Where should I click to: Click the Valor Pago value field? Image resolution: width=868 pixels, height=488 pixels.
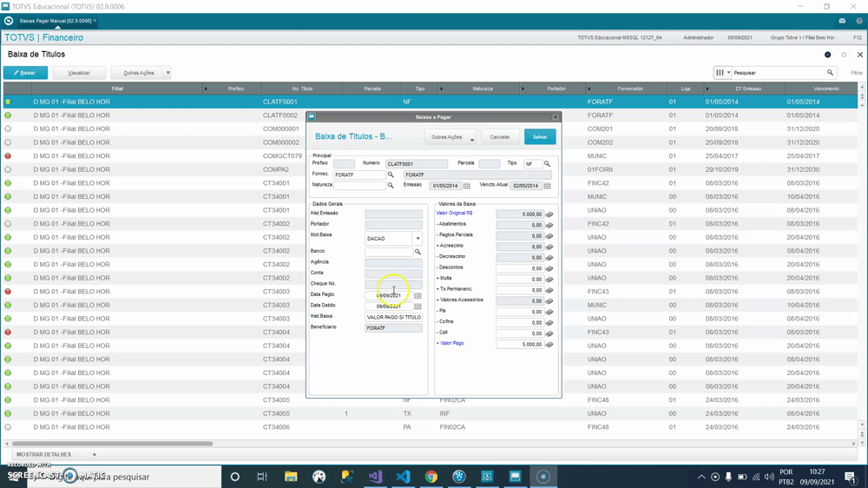[x=520, y=345]
